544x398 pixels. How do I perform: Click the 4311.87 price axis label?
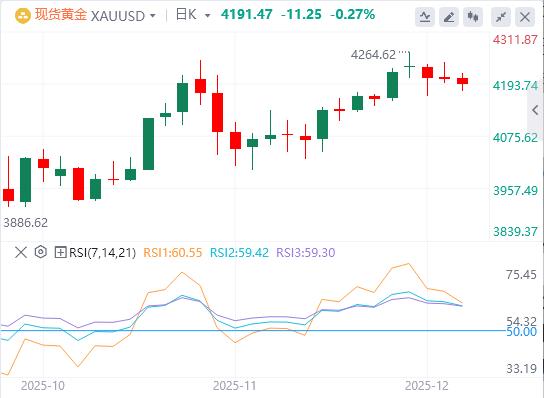point(516,40)
